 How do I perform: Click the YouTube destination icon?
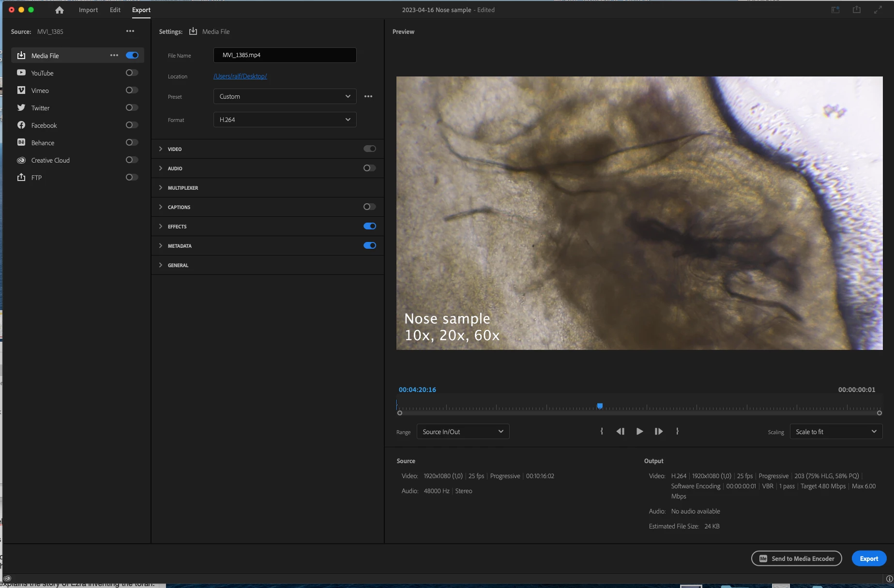coord(21,73)
